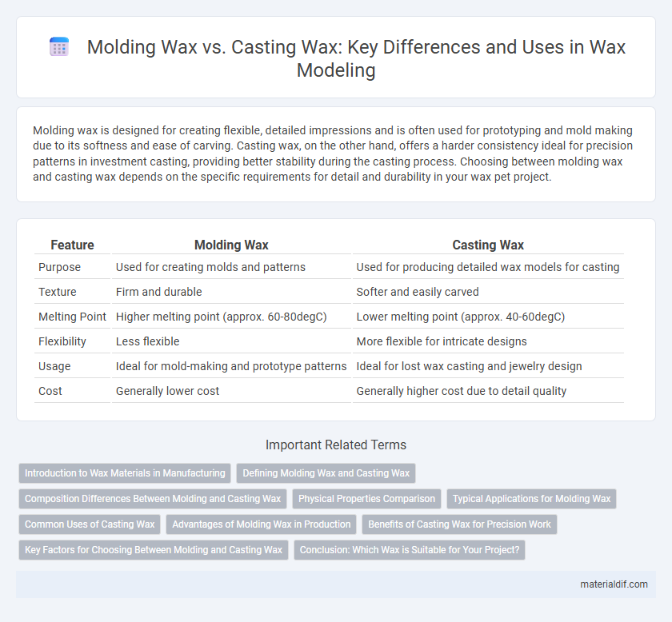Open 'Key Factors for Choosing Between Molding and Casting Wax'

click(x=154, y=550)
